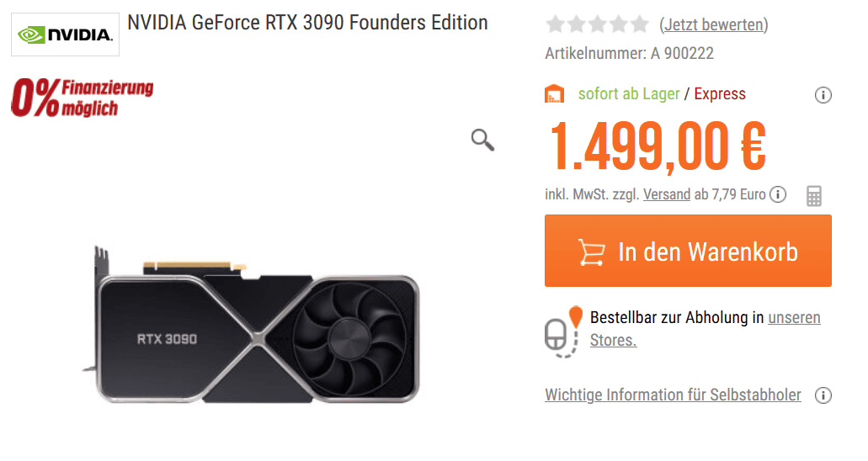Click the 0% Finanzierung möglich badge

pyautogui.click(x=82, y=98)
